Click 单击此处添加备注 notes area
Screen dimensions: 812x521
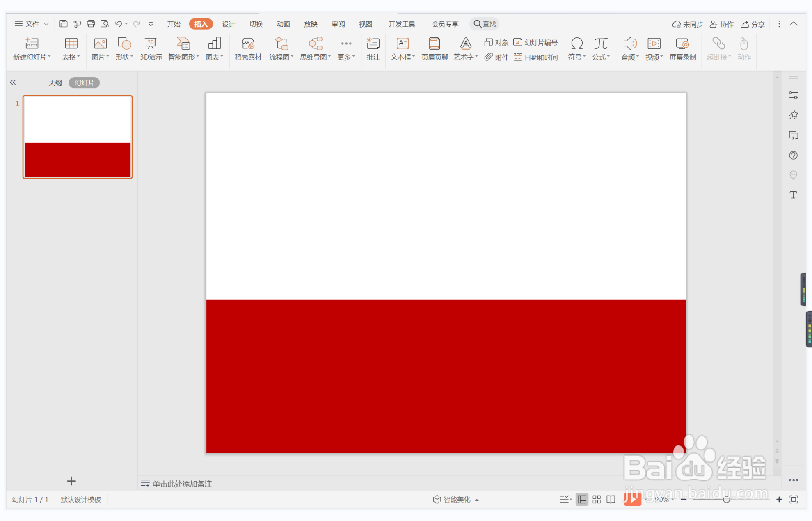pyautogui.click(x=182, y=483)
